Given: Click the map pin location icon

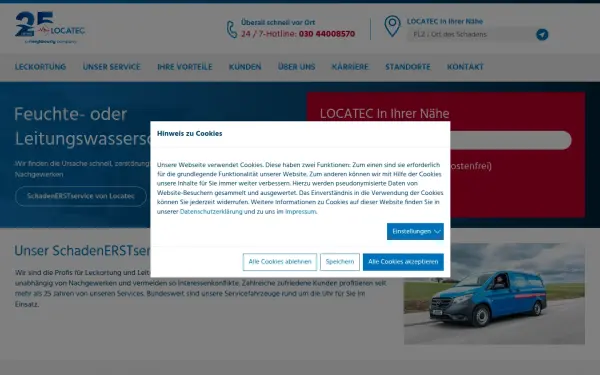Looking at the screenshot, I should [392, 26].
